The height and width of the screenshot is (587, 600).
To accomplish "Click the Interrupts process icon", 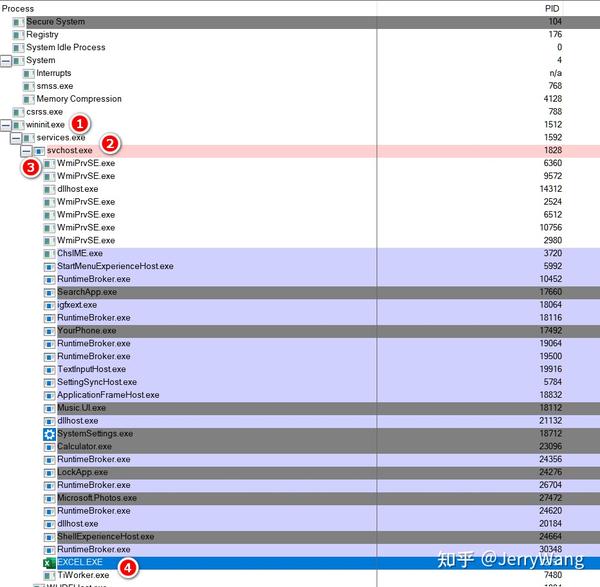I will point(28,73).
